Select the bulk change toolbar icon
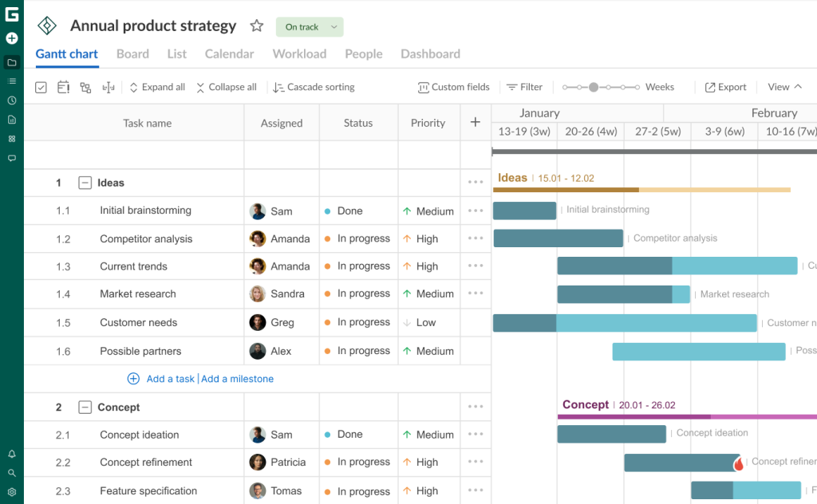Image resolution: width=817 pixels, height=504 pixels. [x=41, y=87]
